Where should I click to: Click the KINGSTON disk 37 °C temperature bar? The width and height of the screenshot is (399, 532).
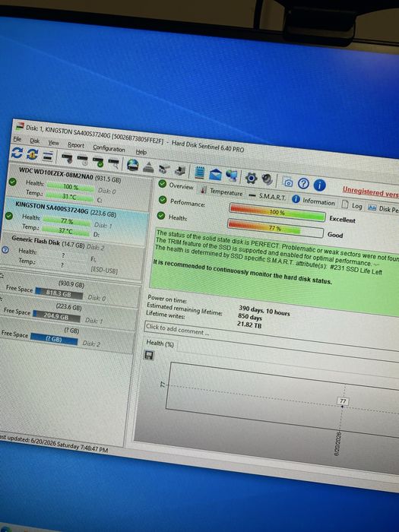(66, 231)
